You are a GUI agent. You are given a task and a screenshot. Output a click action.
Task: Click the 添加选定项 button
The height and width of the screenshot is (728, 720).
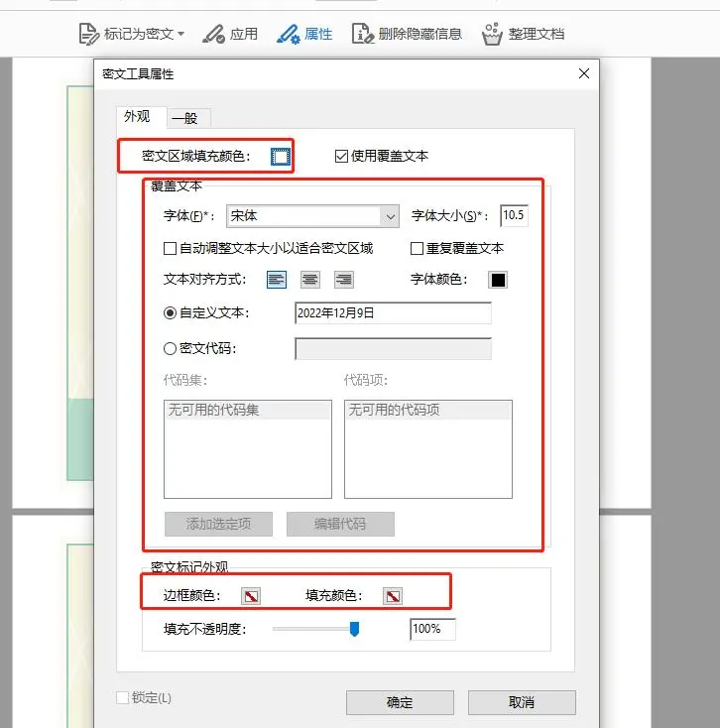[x=218, y=524]
